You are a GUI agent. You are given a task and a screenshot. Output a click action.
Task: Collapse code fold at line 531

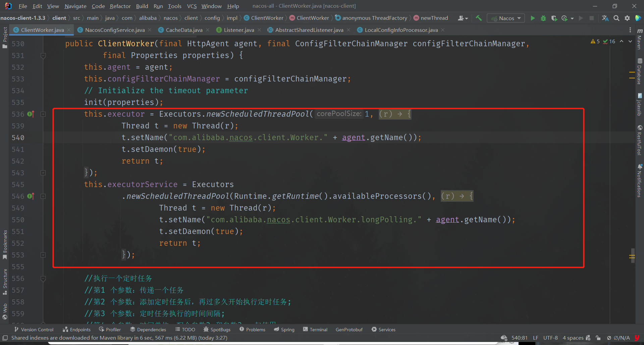click(x=43, y=56)
